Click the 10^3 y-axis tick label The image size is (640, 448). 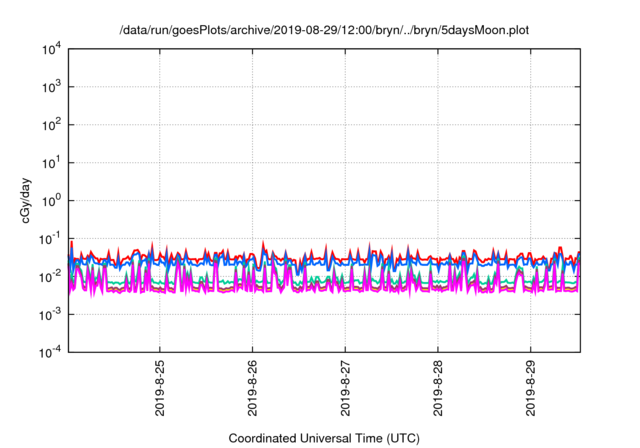(x=52, y=87)
